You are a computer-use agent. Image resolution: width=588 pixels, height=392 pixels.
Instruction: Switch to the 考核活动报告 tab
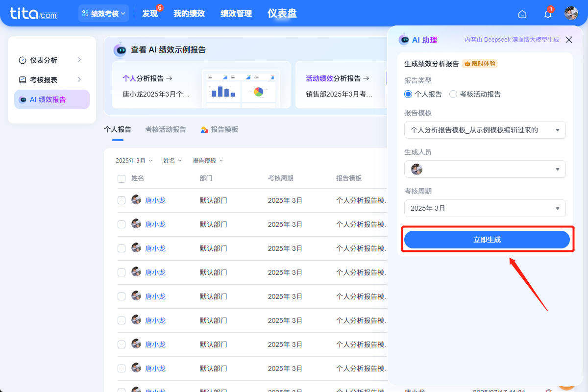pos(165,129)
